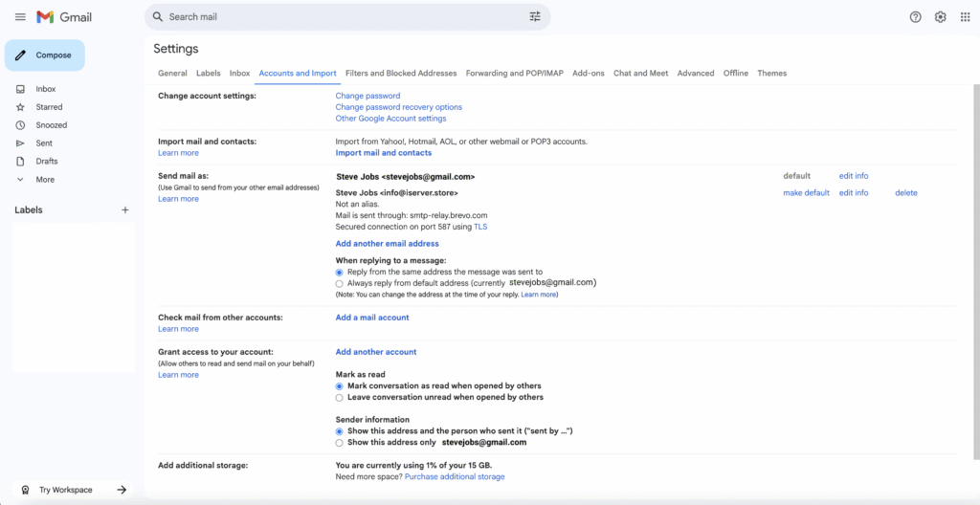Click the TLS link
This screenshot has height=505, width=980.
[x=480, y=227]
